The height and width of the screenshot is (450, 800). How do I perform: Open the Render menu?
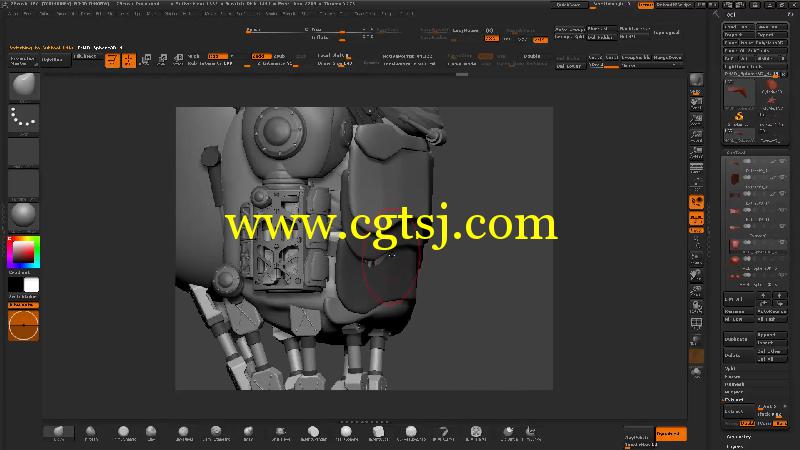click(x=272, y=13)
